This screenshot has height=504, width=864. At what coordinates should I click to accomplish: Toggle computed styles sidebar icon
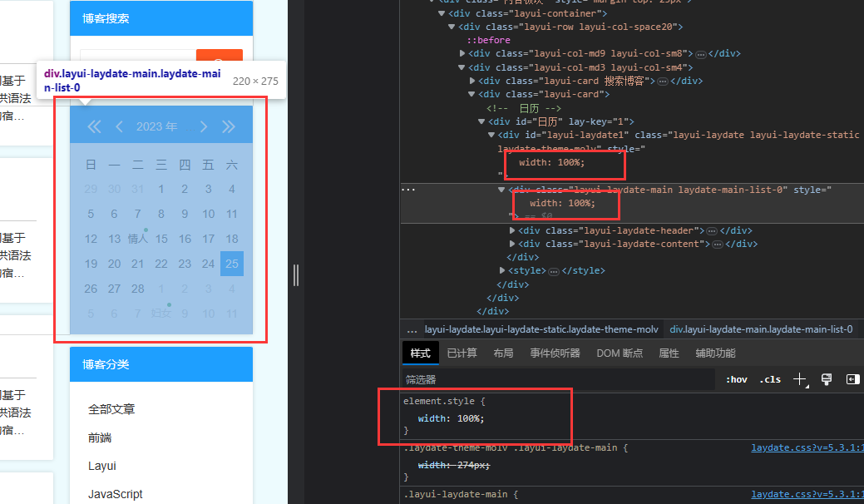tap(852, 379)
